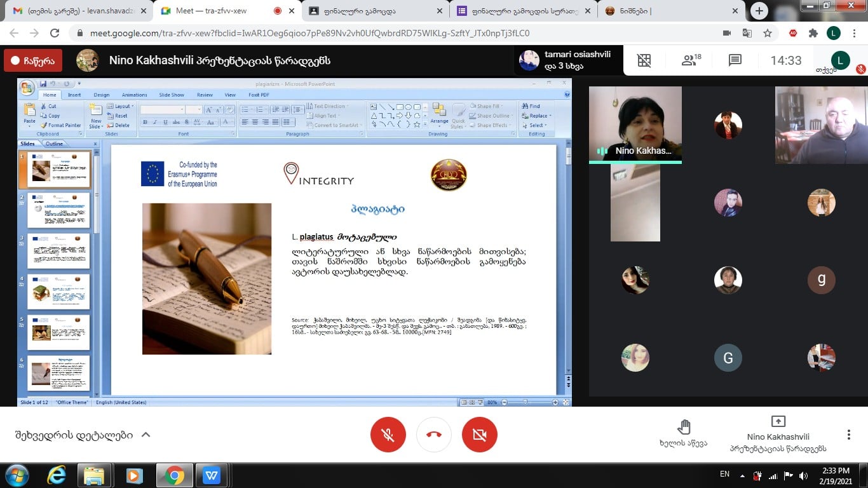Click the bookmark star in address bar
The height and width of the screenshot is (488, 868).
coord(768,33)
